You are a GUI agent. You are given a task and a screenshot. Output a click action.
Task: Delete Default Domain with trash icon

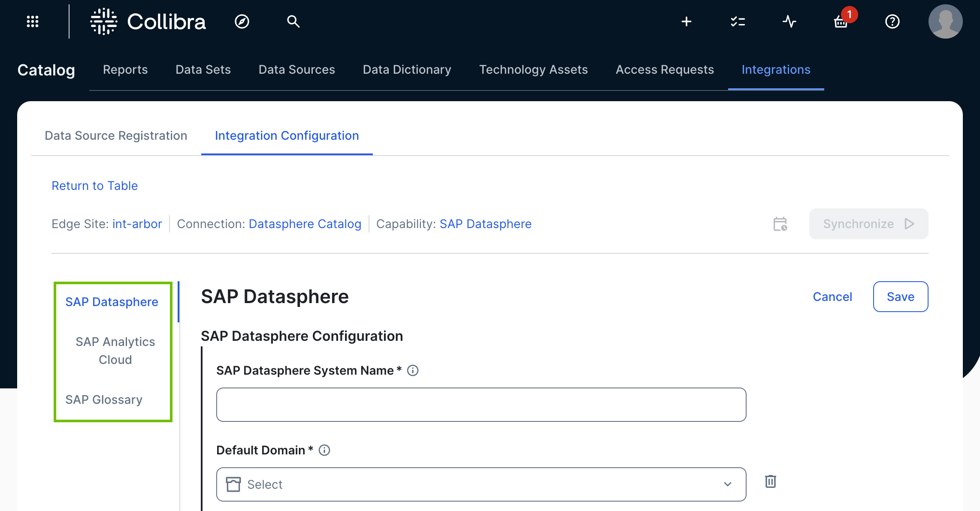(x=771, y=481)
